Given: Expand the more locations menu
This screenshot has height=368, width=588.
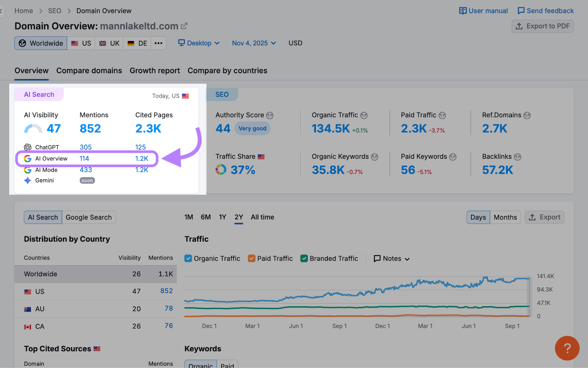Looking at the screenshot, I should tap(158, 43).
